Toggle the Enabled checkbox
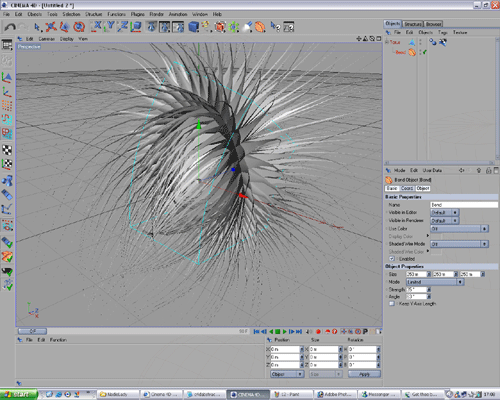The image size is (500, 400). (392, 259)
